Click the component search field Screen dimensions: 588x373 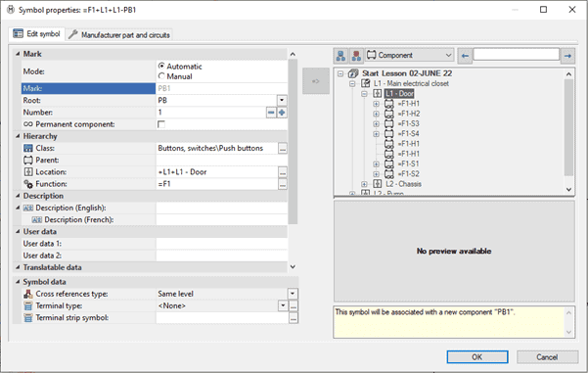516,55
